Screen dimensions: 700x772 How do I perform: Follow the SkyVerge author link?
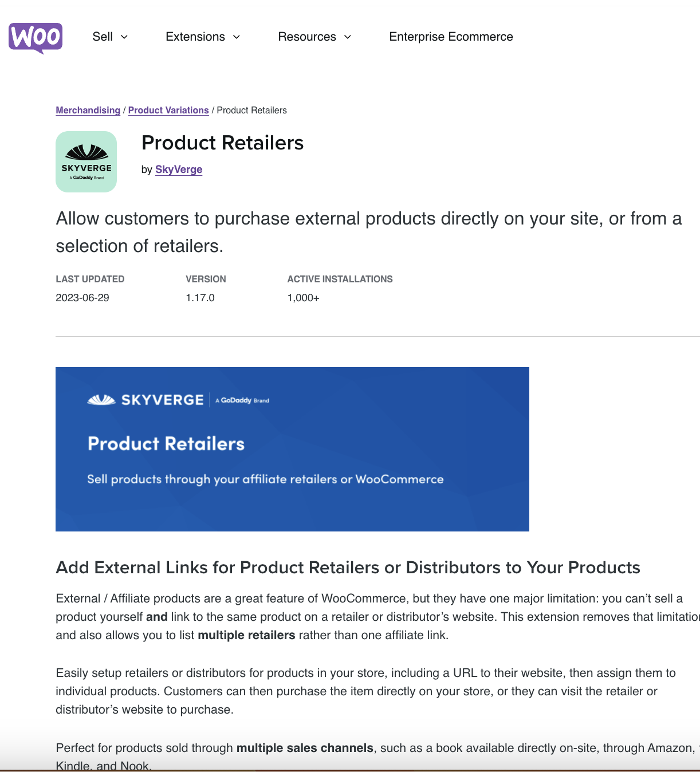tap(179, 170)
